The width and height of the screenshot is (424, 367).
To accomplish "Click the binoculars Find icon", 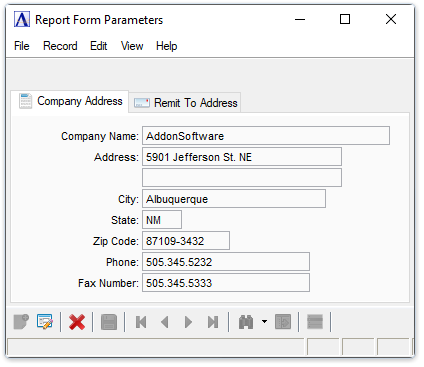I will pyautogui.click(x=246, y=322).
